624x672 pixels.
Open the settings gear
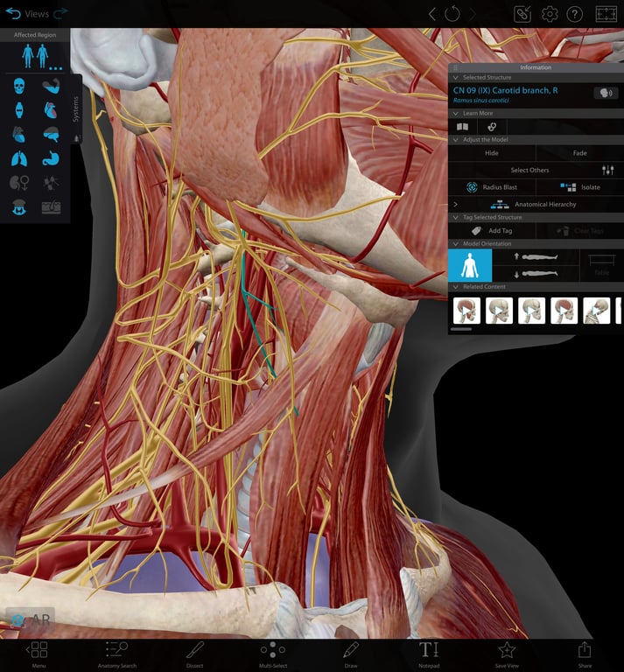(550, 14)
